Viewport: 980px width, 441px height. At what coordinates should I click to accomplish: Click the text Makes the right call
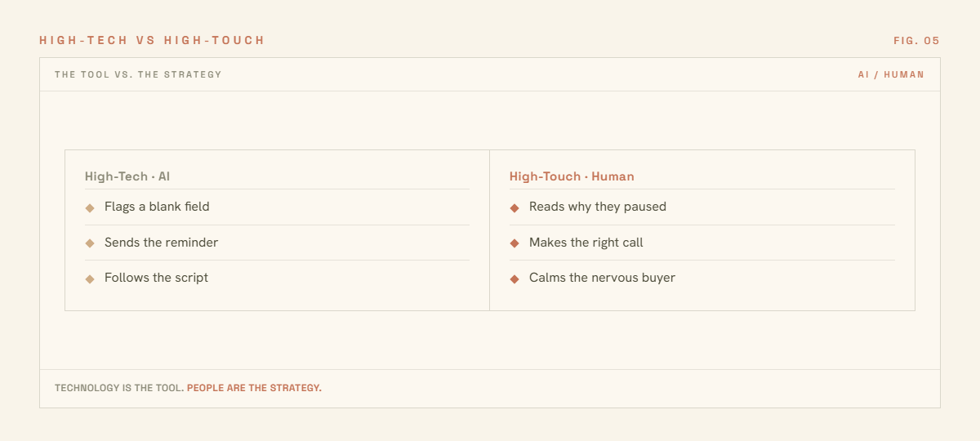586,243
